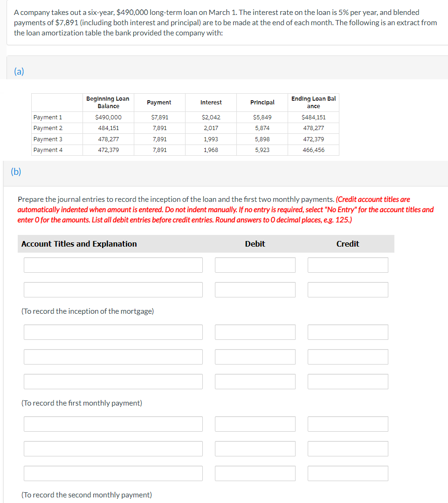Image resolution: width=448 pixels, height=503 pixels.
Task: Click '(To record the first monthly payment)' text
Action: pyautogui.click(x=82, y=403)
